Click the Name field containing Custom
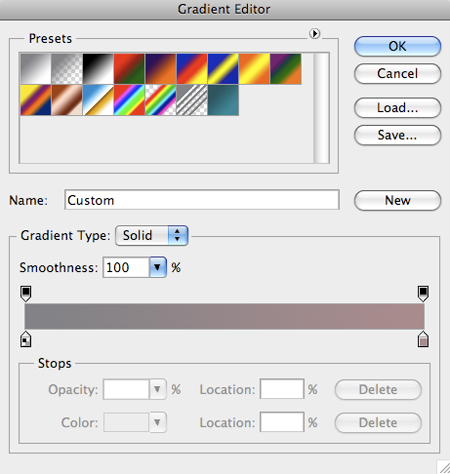Screen dimensions: 450x474 (202, 200)
